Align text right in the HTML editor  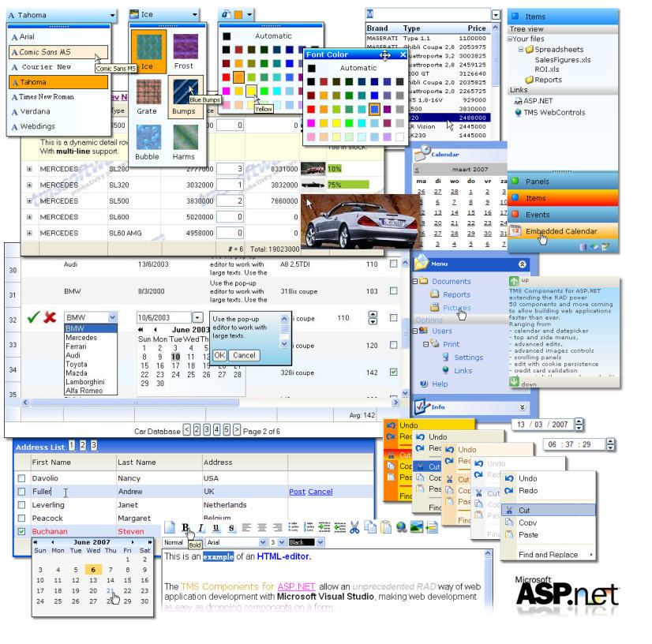pos(277,527)
